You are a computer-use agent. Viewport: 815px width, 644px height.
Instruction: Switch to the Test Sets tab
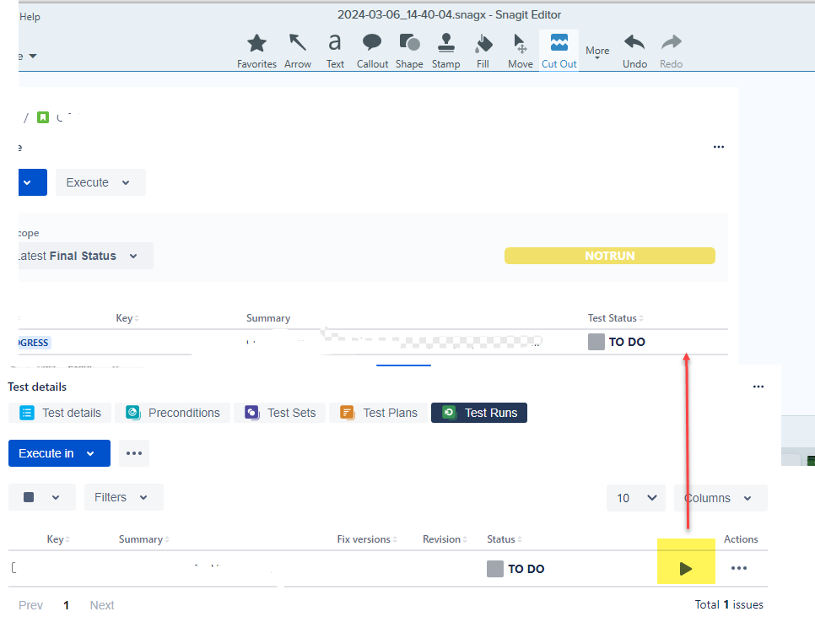point(279,413)
